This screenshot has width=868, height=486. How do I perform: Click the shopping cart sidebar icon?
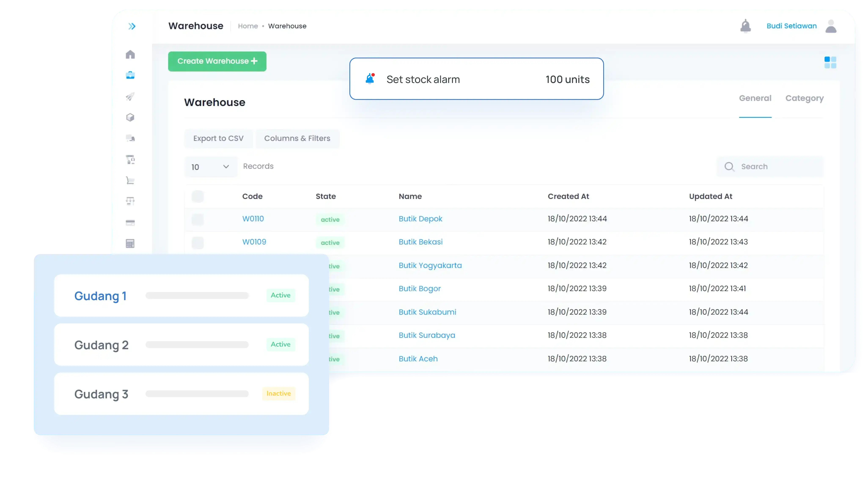130,180
